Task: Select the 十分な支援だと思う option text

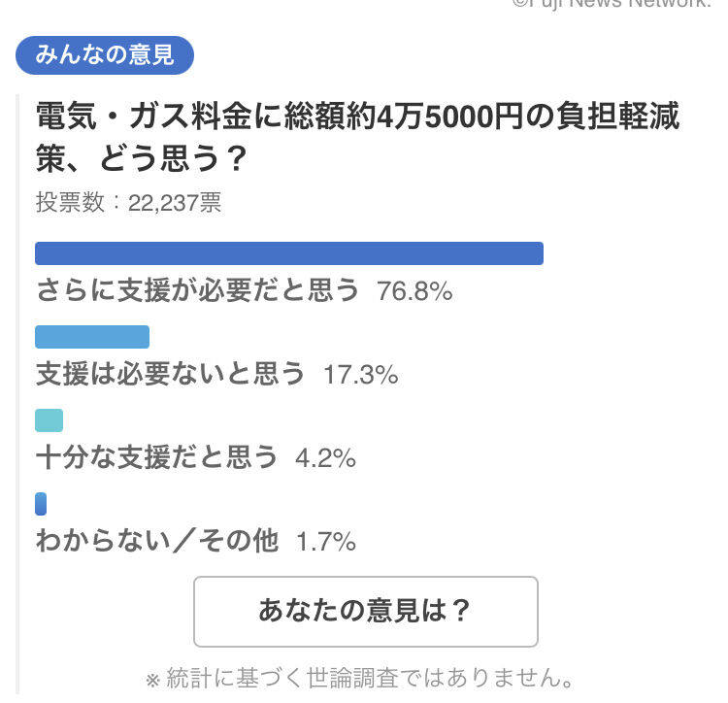Action: click(156, 457)
